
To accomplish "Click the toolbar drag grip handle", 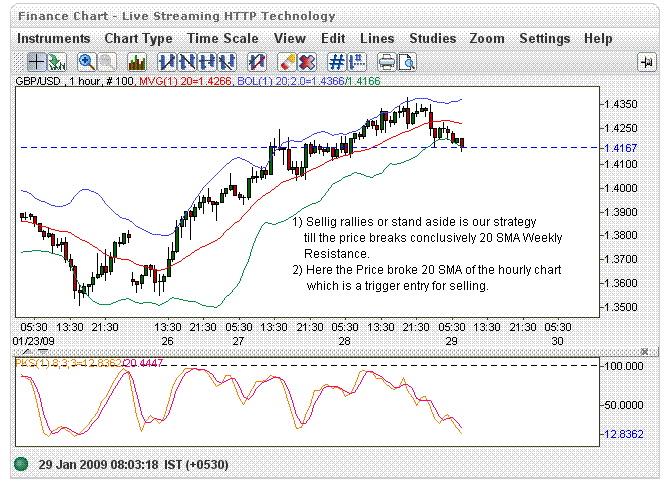I will point(19,62).
